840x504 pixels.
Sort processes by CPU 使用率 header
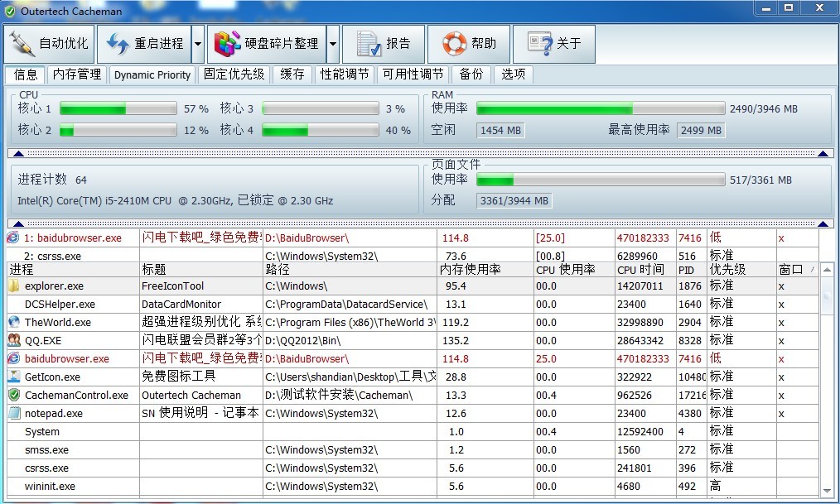(574, 270)
